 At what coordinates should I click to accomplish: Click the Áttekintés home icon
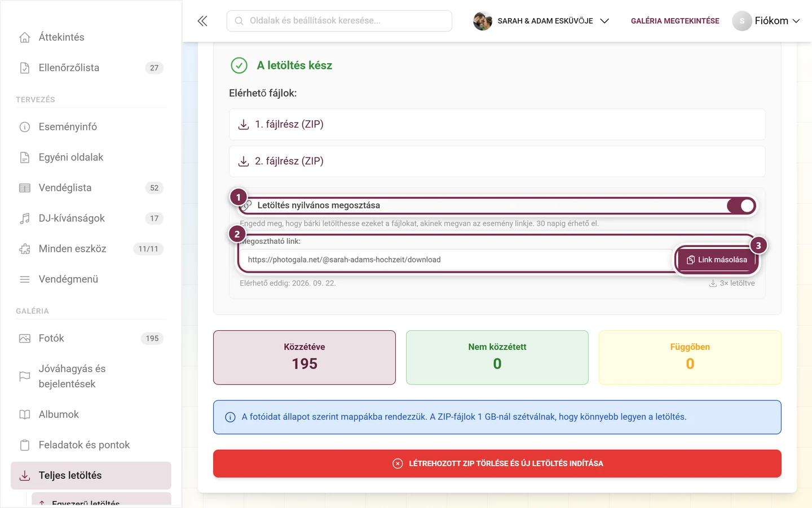25,37
